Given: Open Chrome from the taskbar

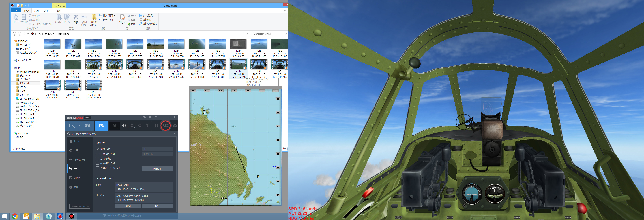Looking at the screenshot, I should (15, 216).
